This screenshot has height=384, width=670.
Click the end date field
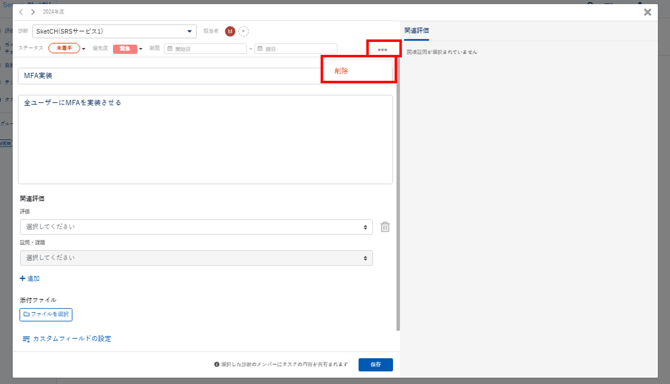[x=296, y=49]
